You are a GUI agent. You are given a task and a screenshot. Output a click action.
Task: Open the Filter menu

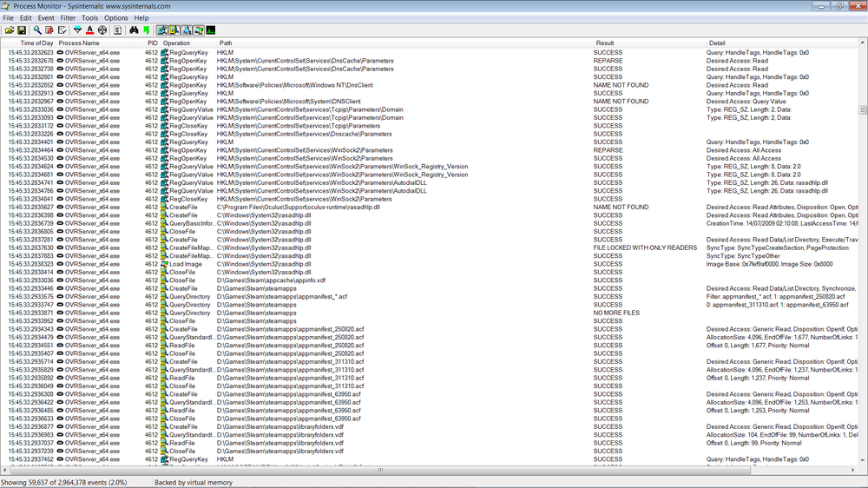[68, 17]
